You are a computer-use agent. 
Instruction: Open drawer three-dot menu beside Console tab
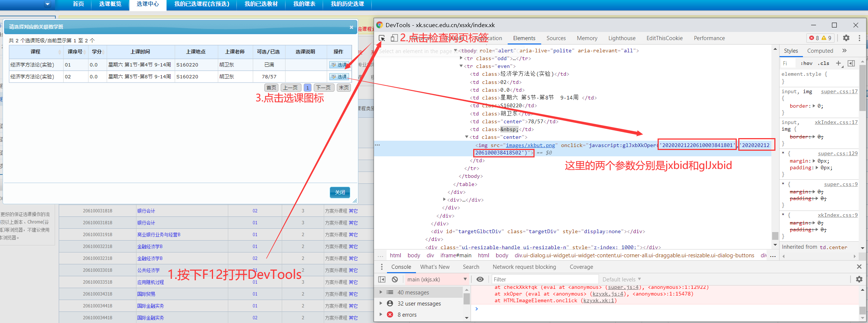click(x=381, y=267)
